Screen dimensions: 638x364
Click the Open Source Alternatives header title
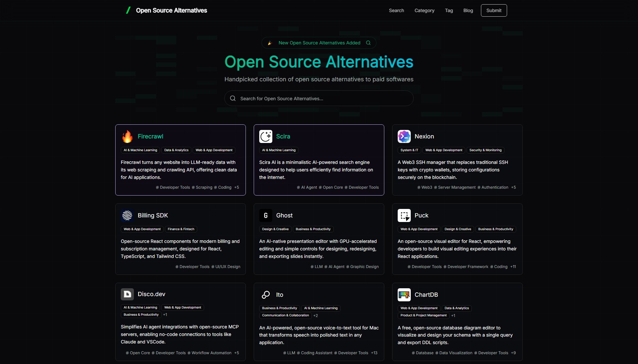coord(171,10)
